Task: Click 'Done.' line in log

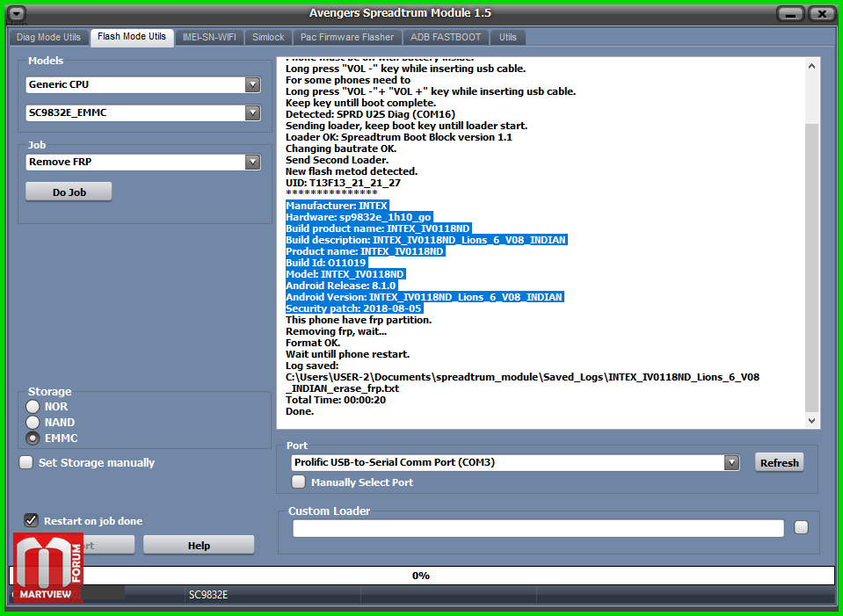Action: [x=300, y=411]
